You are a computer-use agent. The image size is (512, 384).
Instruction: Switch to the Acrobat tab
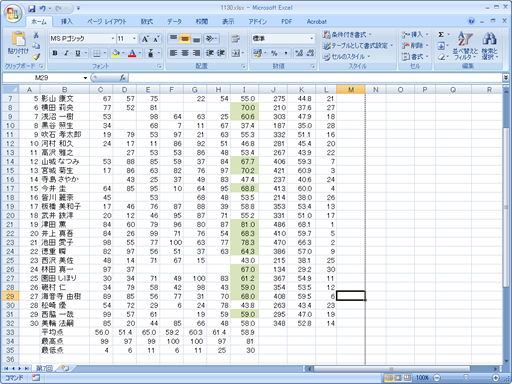click(x=316, y=22)
